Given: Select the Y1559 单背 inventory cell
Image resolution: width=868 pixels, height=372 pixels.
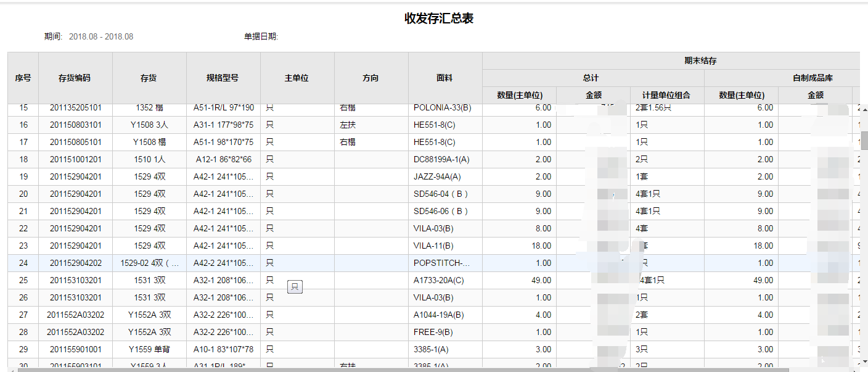Looking at the screenshot, I should coord(149,349).
